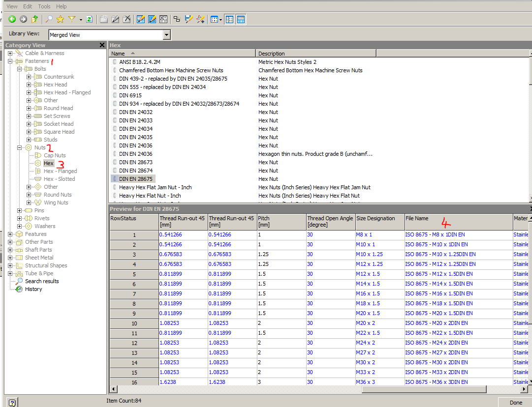Toggle the detailed list view button
This screenshot has width=532, height=407.
pos(229,19)
